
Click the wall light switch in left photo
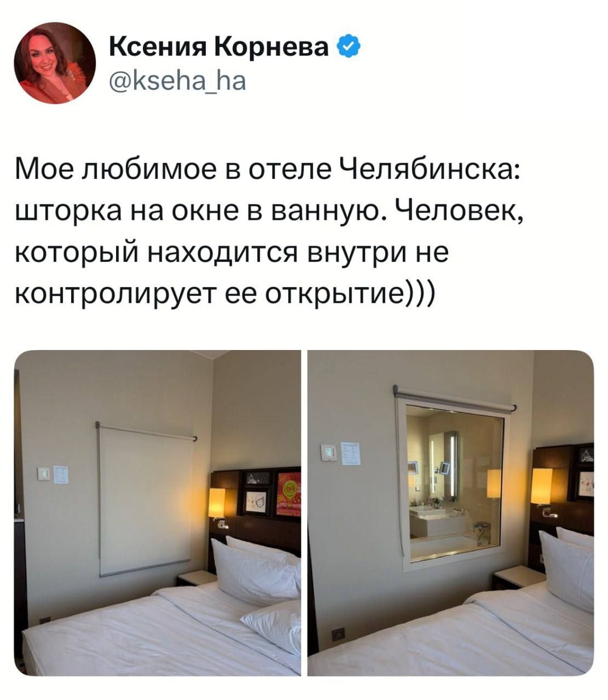click(45, 474)
